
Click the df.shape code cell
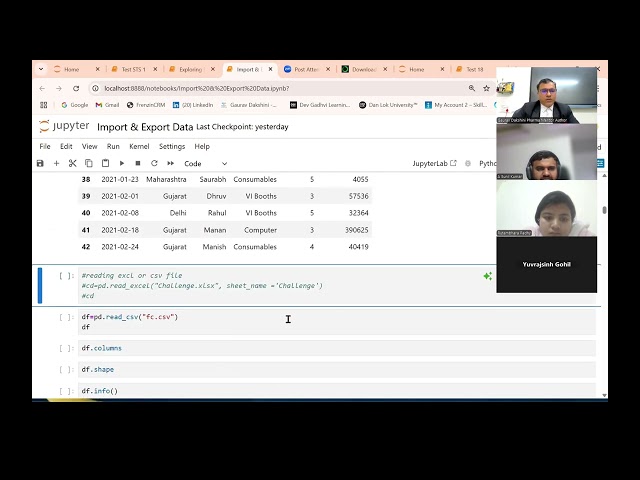click(x=337, y=369)
